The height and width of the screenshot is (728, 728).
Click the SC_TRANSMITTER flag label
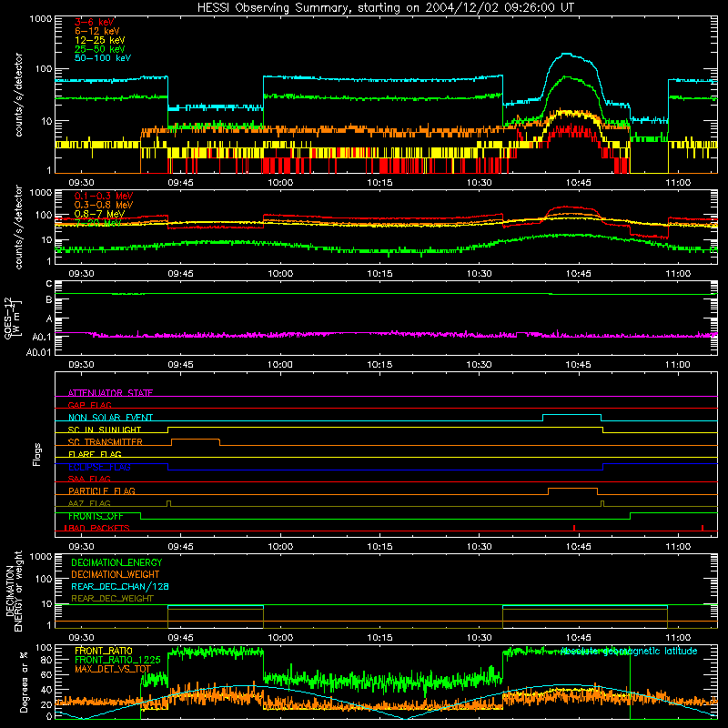(x=106, y=442)
